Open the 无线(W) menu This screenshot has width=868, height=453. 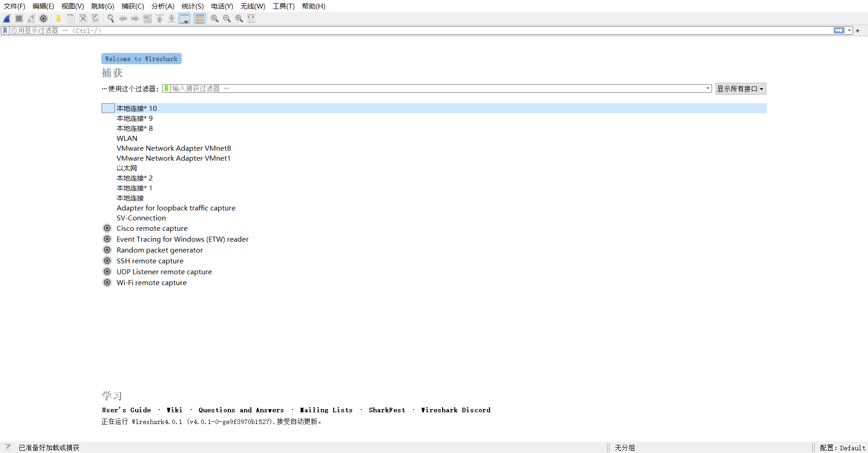point(253,6)
